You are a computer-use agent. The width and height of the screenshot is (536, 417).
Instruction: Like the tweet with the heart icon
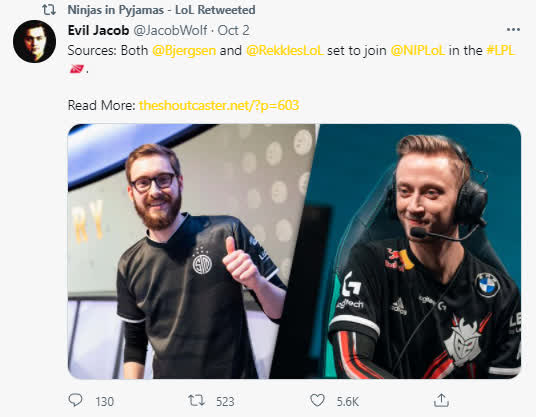pos(317,400)
